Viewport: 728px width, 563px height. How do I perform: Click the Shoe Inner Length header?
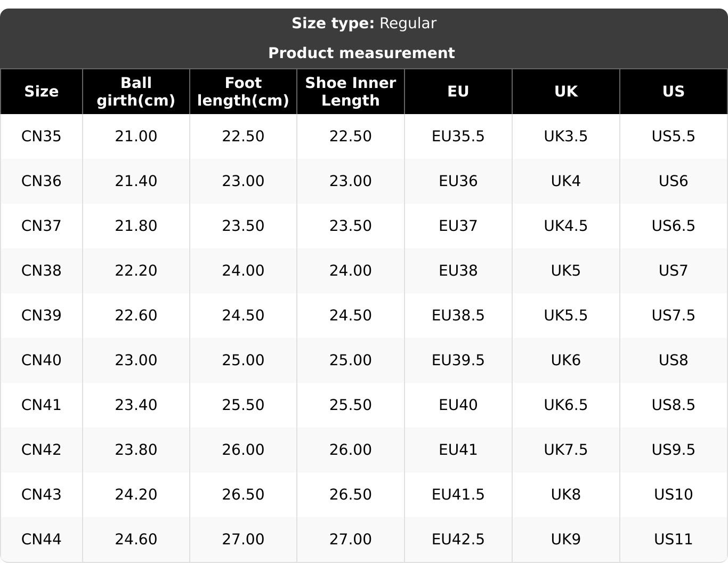[x=350, y=91]
